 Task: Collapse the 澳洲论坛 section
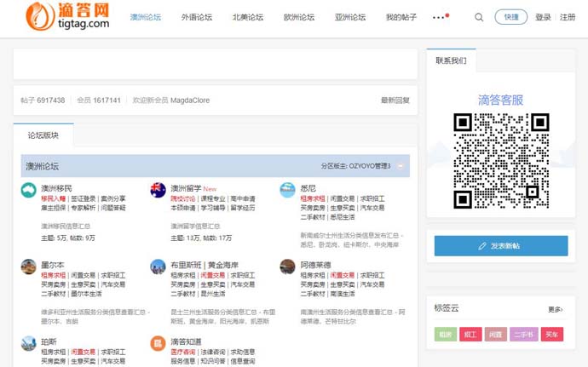(401, 166)
